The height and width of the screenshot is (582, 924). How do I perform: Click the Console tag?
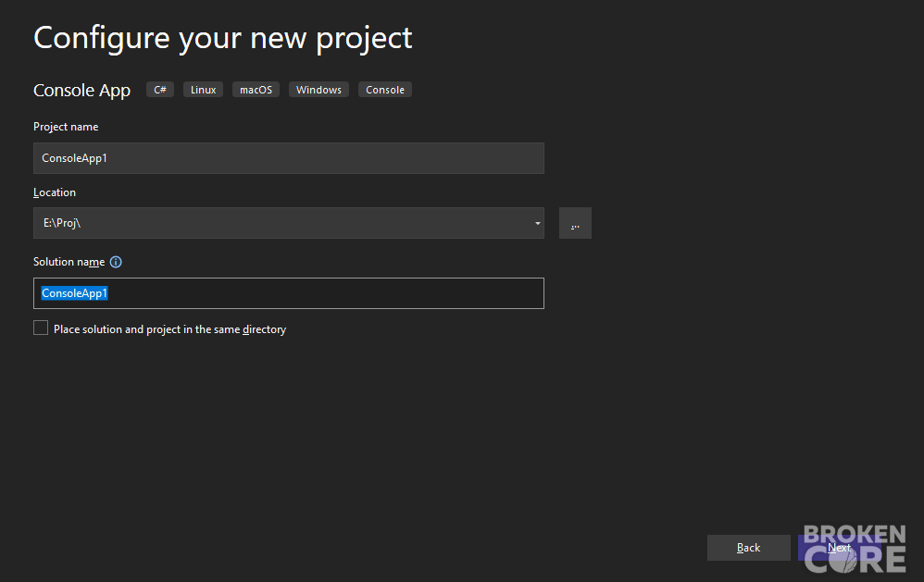(385, 90)
